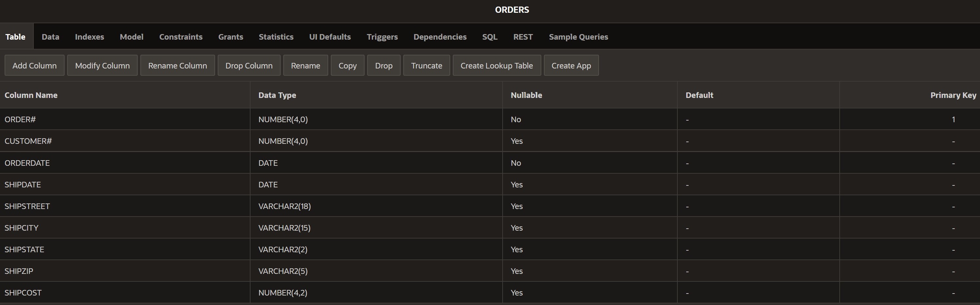Open the Modify Column dialog

click(102, 65)
